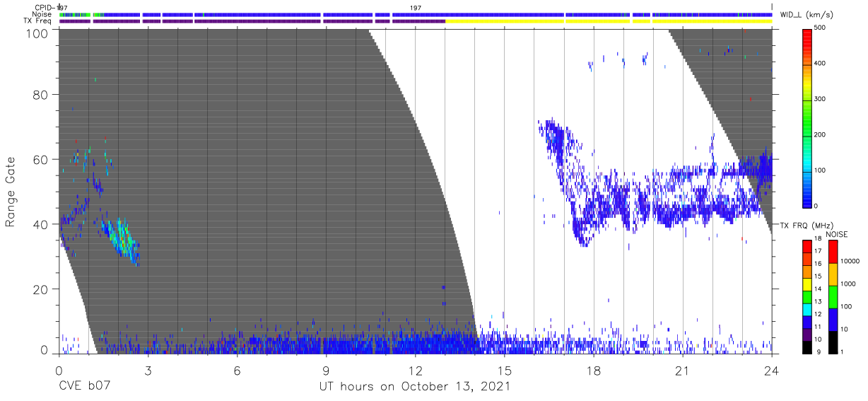Click the 'Noise' row label at top left

click(42, 14)
